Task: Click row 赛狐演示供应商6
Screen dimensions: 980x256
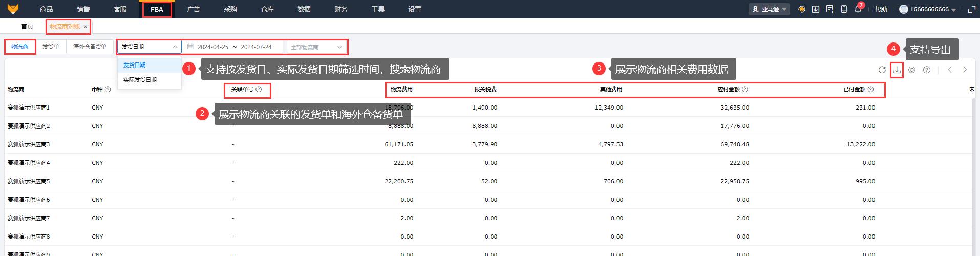Action: pos(488,200)
